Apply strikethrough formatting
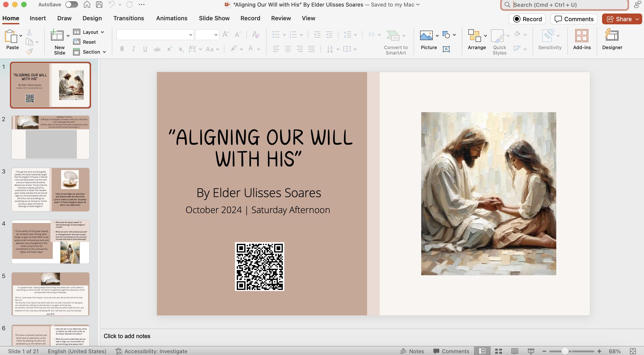The width and height of the screenshot is (644, 355). [157, 49]
